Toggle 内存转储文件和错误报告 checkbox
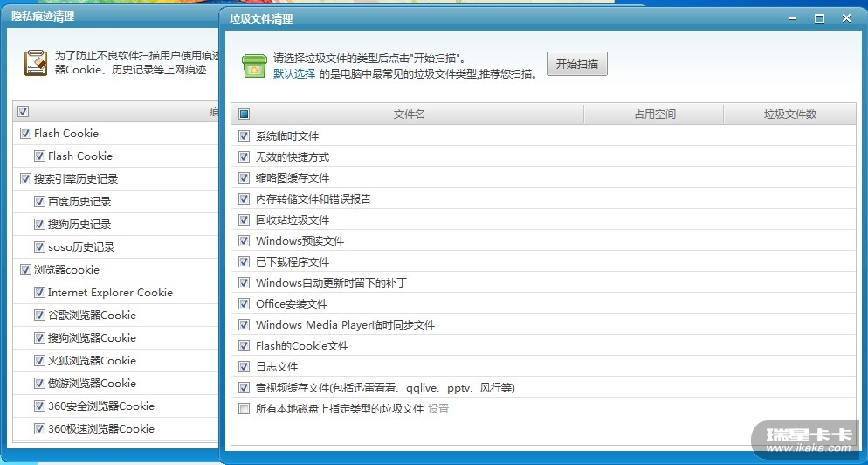Viewport: 868px width, 465px height. (x=245, y=198)
